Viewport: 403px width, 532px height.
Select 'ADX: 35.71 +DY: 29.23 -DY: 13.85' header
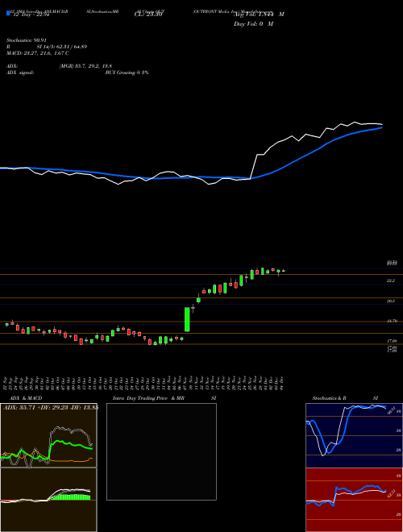[50, 407]
